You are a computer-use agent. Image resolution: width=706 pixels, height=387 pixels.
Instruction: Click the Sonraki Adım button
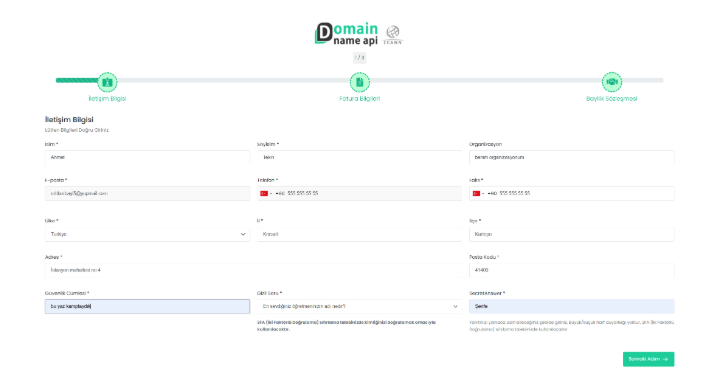pos(648,359)
